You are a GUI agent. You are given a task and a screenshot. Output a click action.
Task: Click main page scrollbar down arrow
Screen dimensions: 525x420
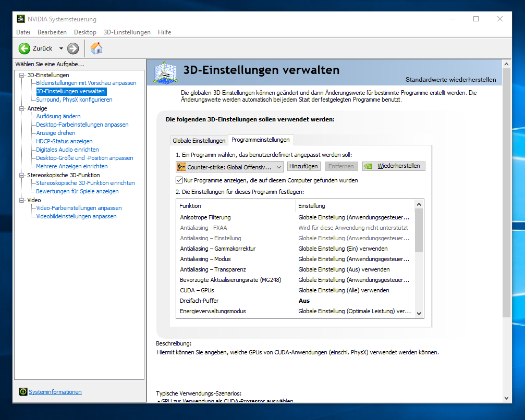coord(506,398)
